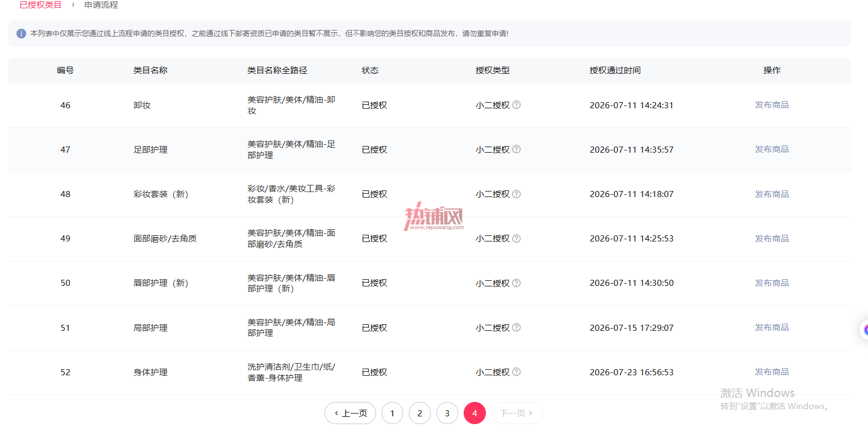Screen dimensions: 868x433
Task: Click 发布商品 for 卸妆 category
Action: (x=771, y=104)
